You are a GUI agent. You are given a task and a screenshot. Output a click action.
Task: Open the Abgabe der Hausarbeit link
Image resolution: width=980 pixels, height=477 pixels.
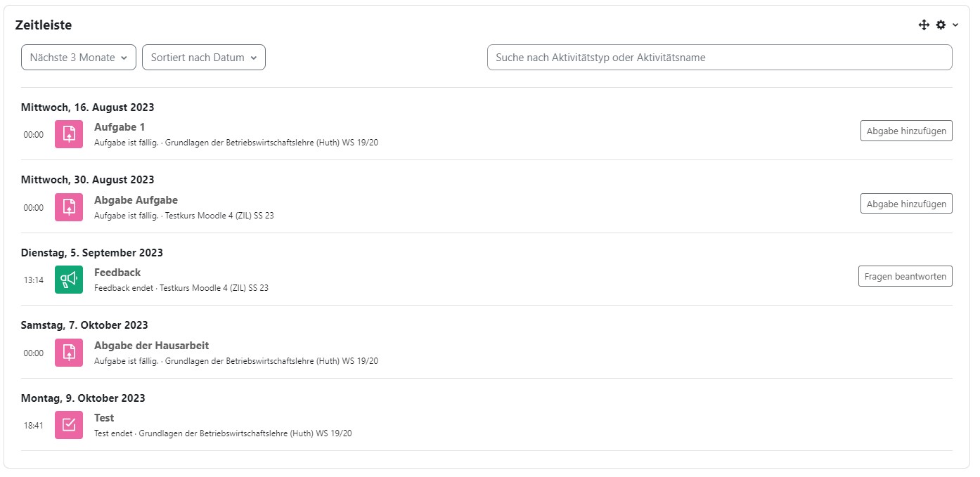(151, 346)
